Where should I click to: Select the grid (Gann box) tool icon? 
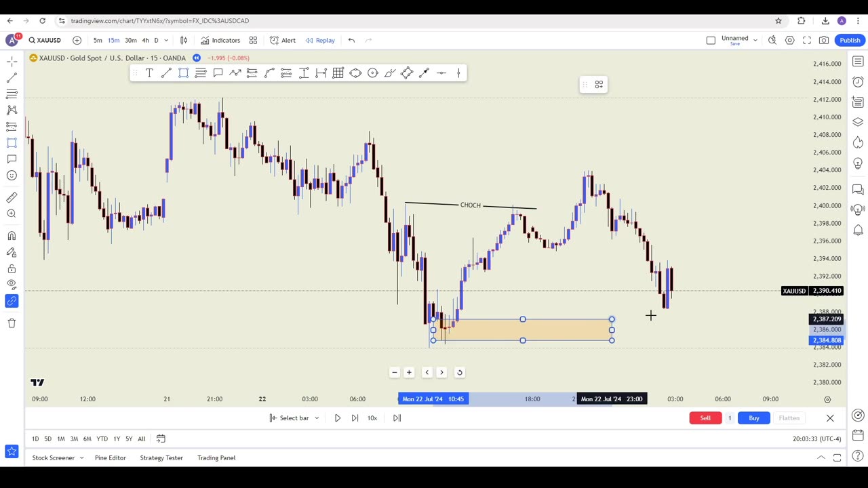click(x=338, y=73)
